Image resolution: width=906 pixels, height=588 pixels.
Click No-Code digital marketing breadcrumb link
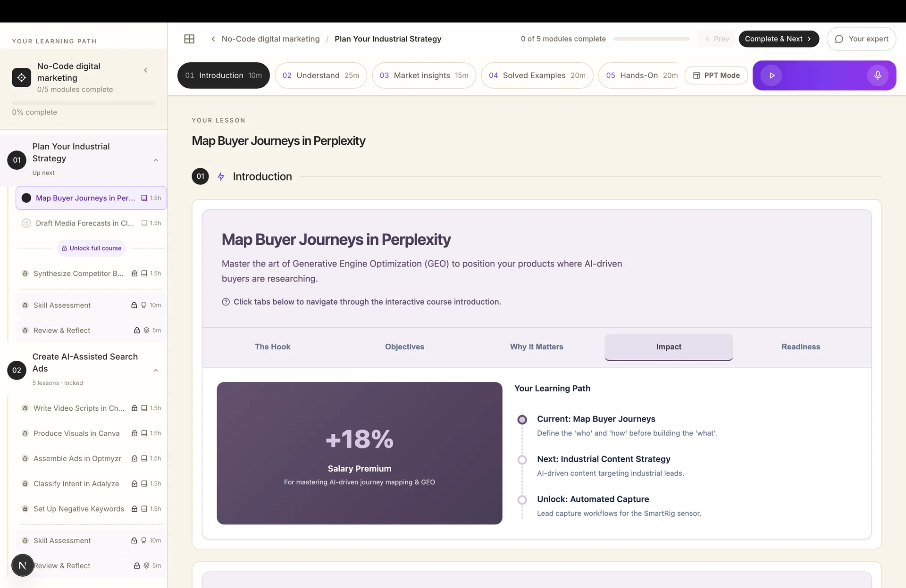coord(271,39)
